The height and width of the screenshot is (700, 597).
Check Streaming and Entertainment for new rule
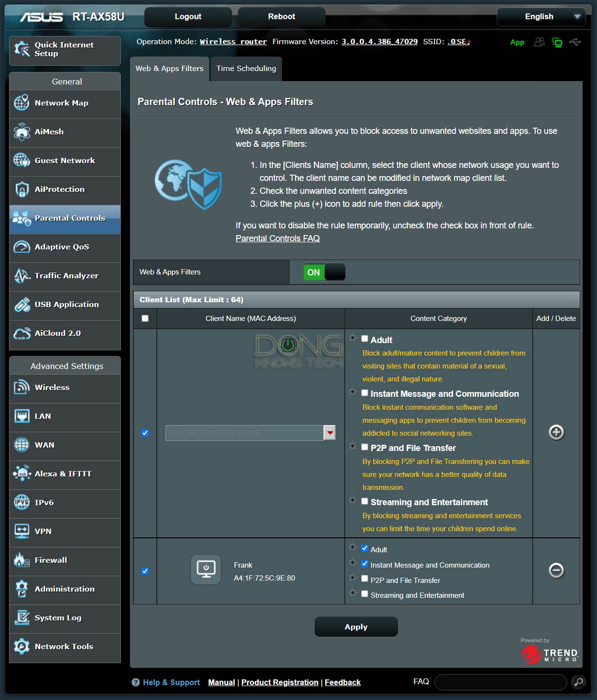coord(365,501)
